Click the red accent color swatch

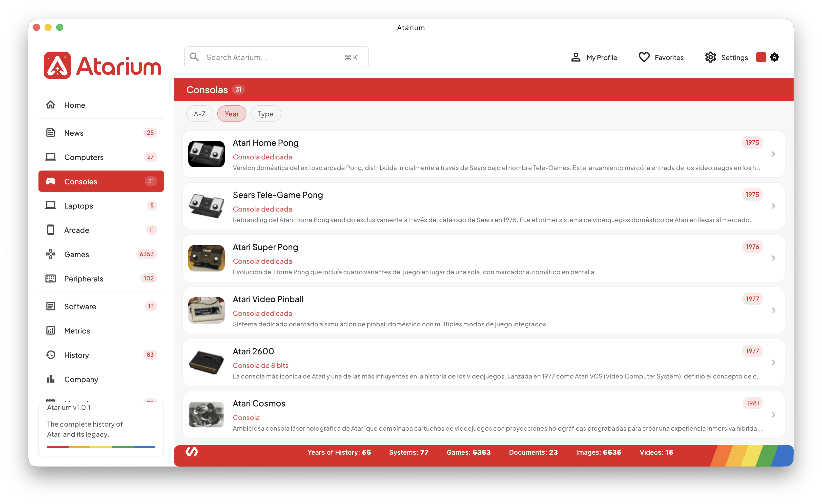click(x=761, y=57)
